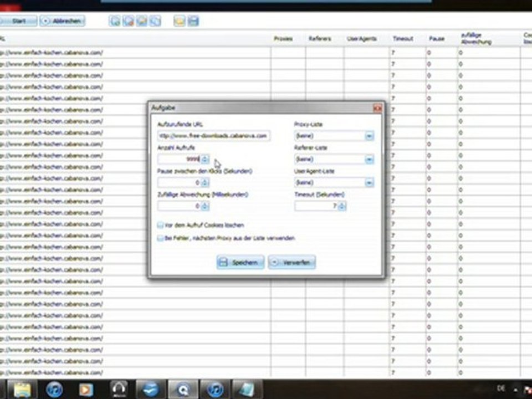Click into the Anzahl Aufrufe number field
This screenshot has width=532, height=399.
(179, 159)
